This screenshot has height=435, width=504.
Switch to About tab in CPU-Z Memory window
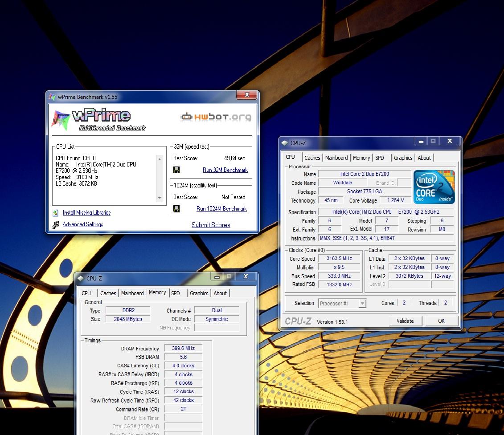pos(220,293)
